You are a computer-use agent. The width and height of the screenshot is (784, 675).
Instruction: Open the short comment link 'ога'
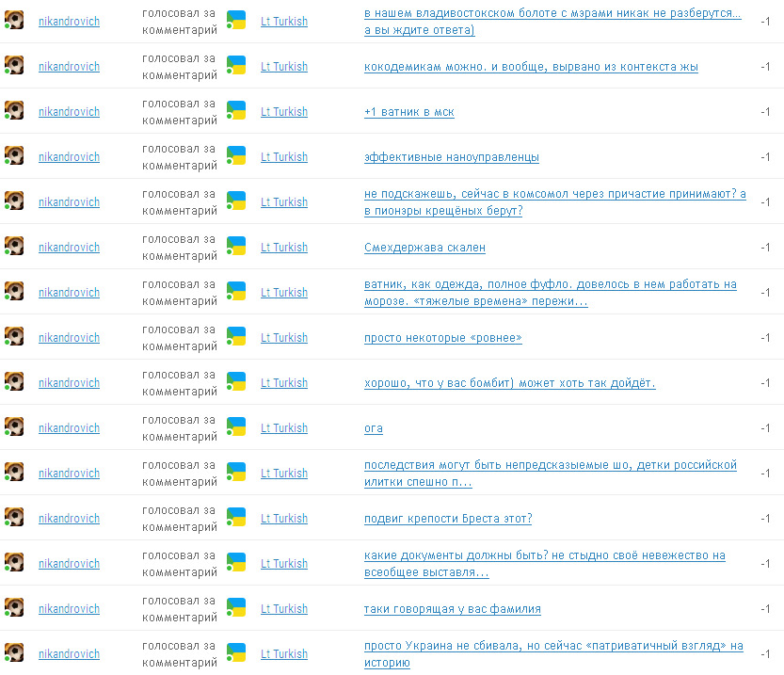tap(374, 428)
